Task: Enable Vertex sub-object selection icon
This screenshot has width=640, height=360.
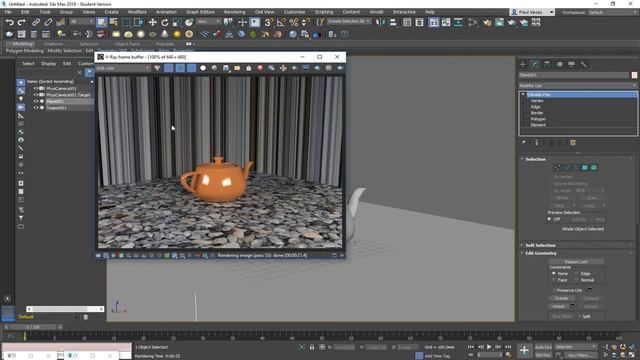Action: (557, 168)
